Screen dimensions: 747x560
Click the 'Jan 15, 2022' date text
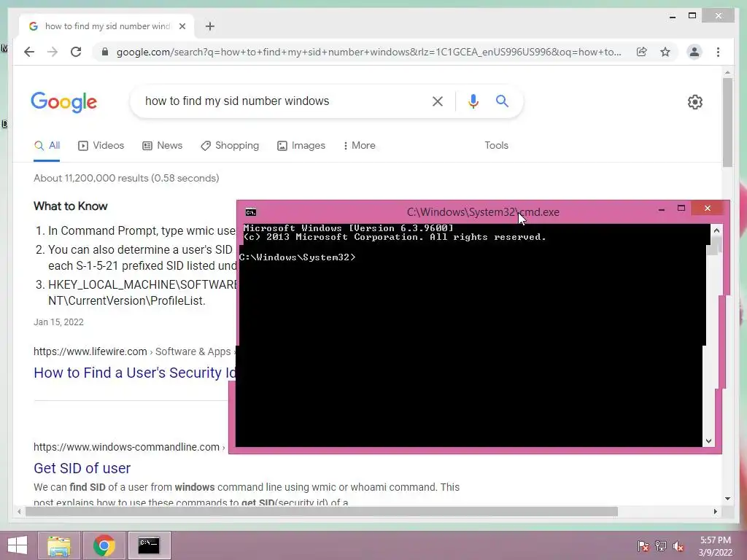pos(58,322)
